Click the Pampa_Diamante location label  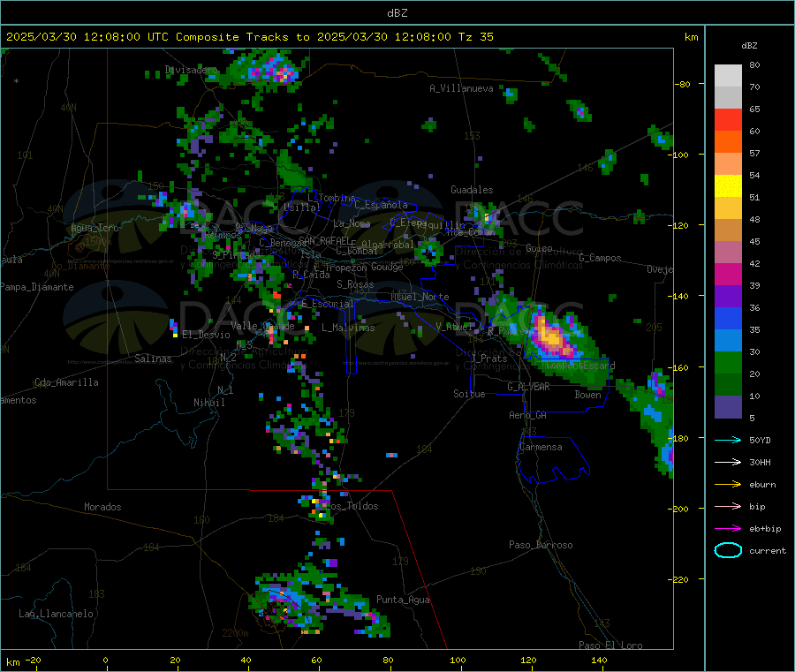point(36,287)
